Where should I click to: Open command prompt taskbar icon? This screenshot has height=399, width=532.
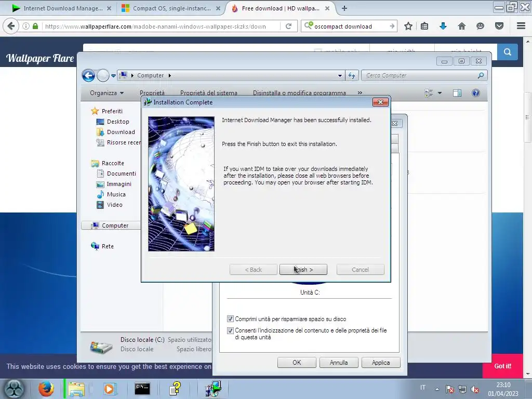click(x=142, y=389)
